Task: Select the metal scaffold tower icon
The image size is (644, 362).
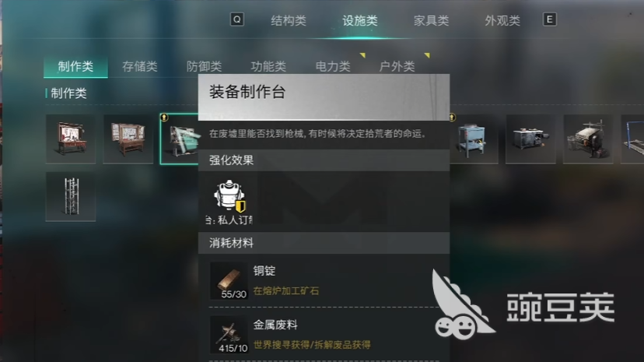Action: pyautogui.click(x=71, y=197)
